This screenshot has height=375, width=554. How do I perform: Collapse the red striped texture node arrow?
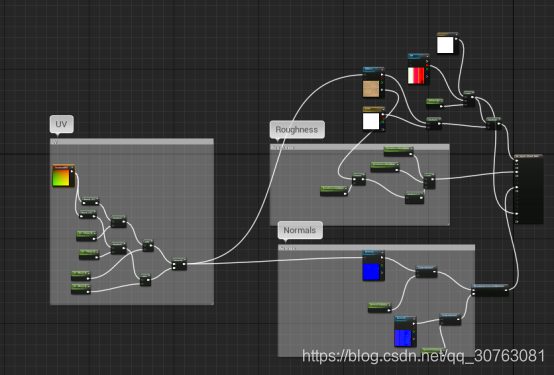click(x=427, y=56)
